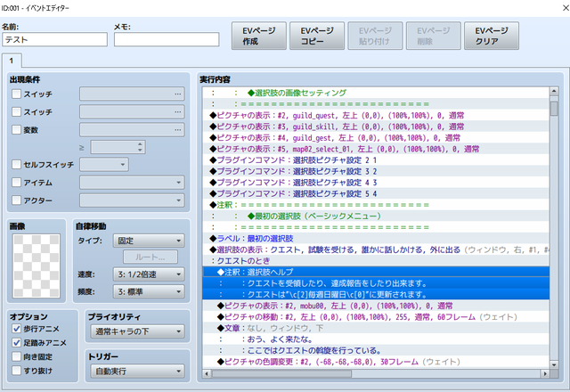Viewport: 570px width, 392px height.
Task: Select the ピクチャの表示 #2 mobu00 line
Action: pos(376,306)
